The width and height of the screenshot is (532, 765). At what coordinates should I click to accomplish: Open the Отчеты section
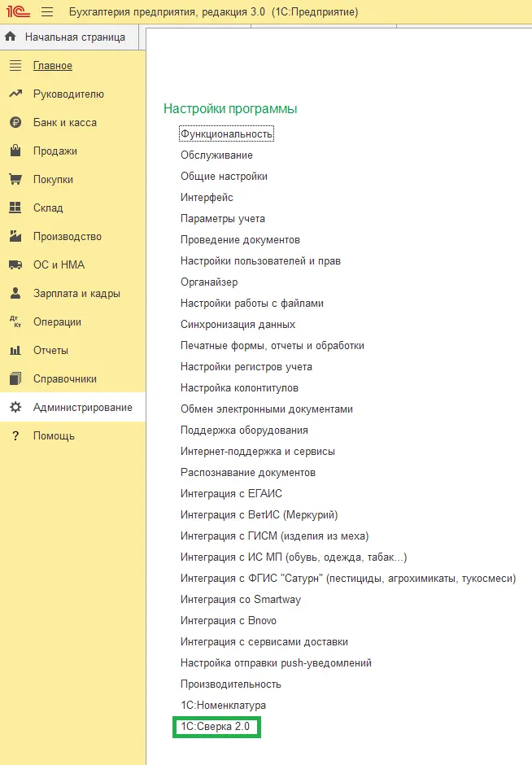tap(50, 350)
